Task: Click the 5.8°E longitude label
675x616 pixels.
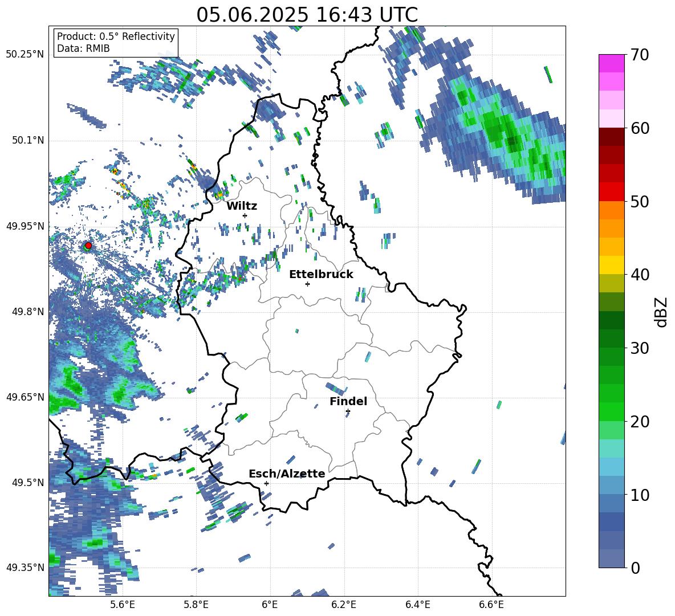Action: tap(196, 605)
